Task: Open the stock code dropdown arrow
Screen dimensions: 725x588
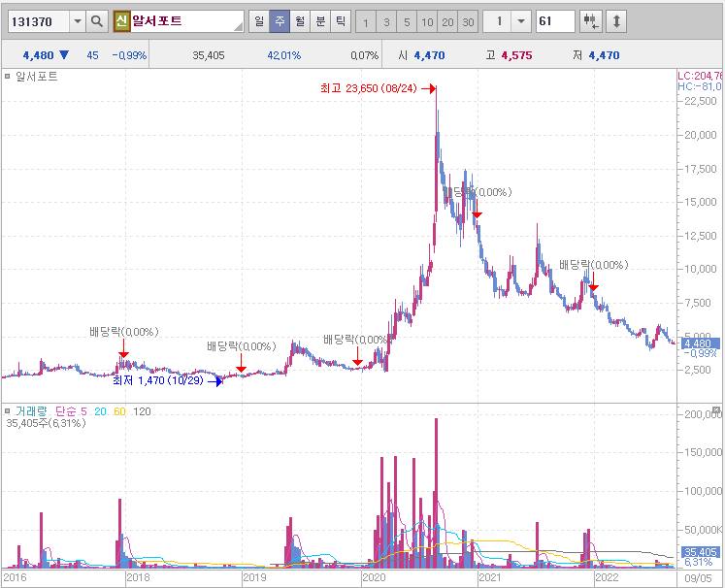Action: click(78, 21)
